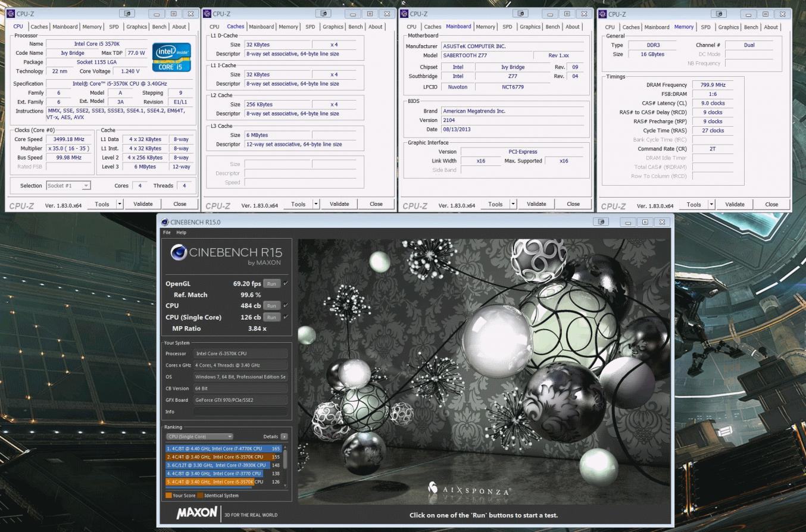Viewport: 806px width, 532px height.
Task: Switch to SPD tab in the Memory window
Action: click(x=705, y=27)
